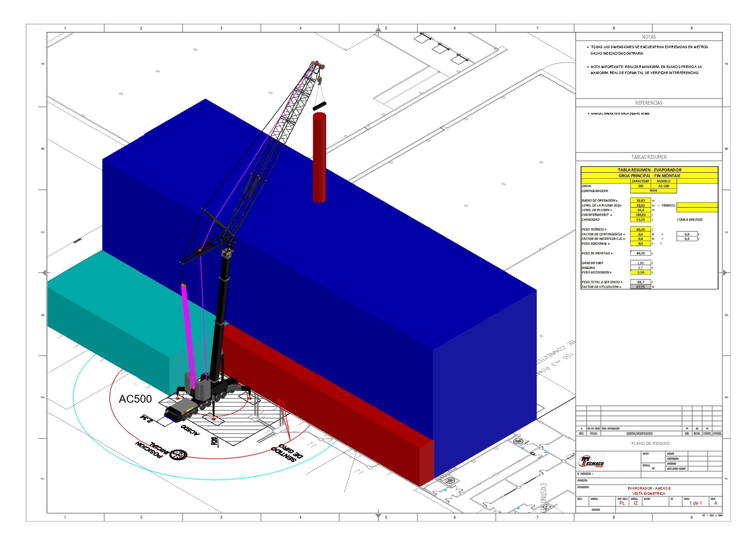
Task: Select the red vertical evaporator cylinder
Action: click(x=319, y=158)
